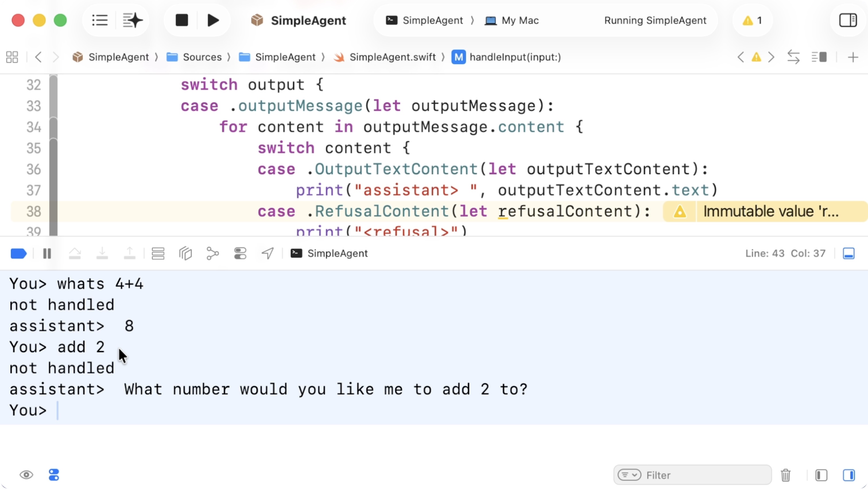Toggle the navigator sidebar list icon
868x489 pixels.
[x=100, y=20]
